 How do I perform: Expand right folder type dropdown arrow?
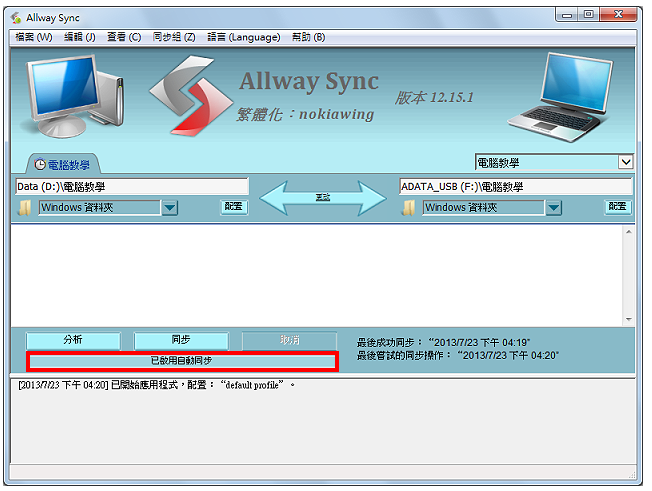click(553, 207)
